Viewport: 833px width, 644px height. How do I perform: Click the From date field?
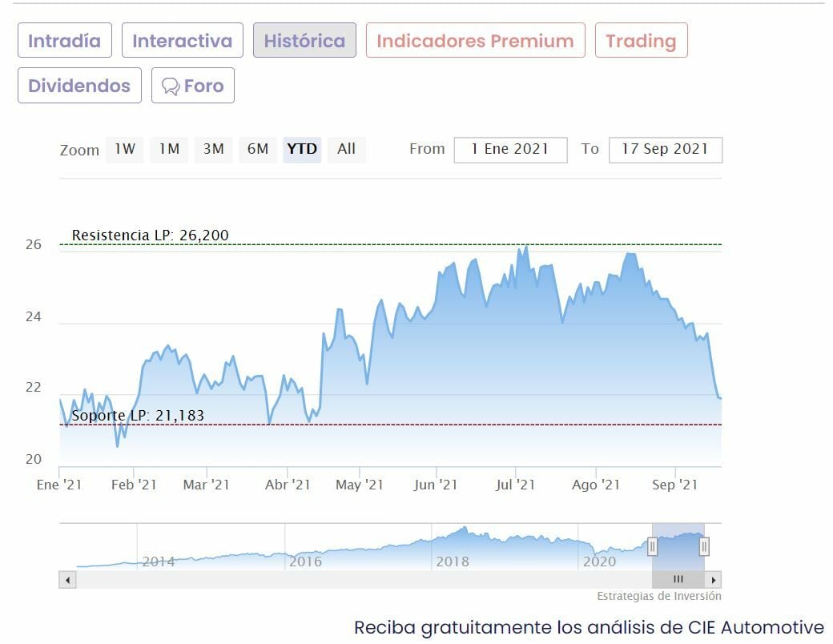click(510, 150)
